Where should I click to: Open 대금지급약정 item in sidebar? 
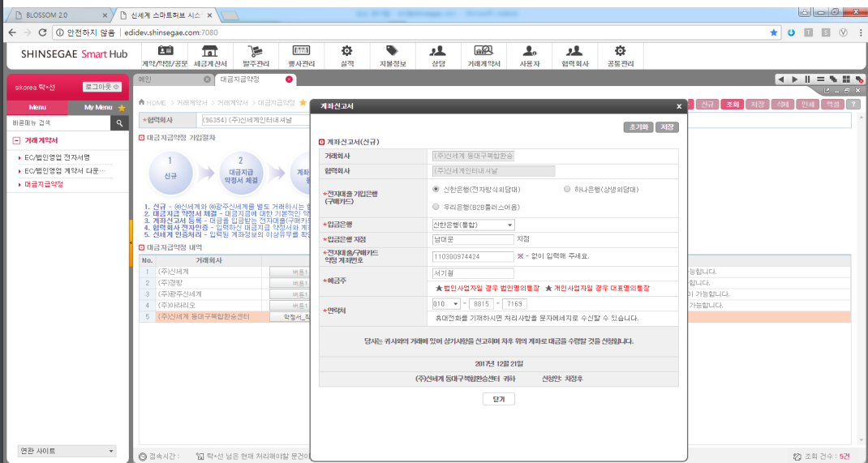(x=44, y=184)
